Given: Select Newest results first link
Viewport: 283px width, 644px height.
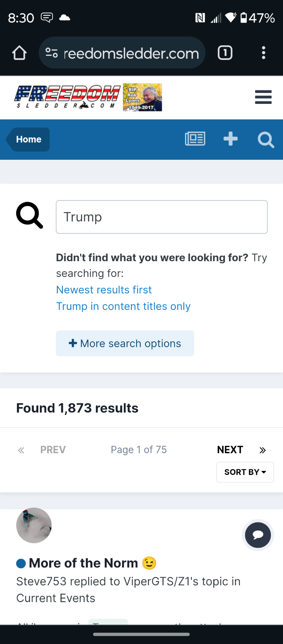Looking at the screenshot, I should (x=104, y=290).
